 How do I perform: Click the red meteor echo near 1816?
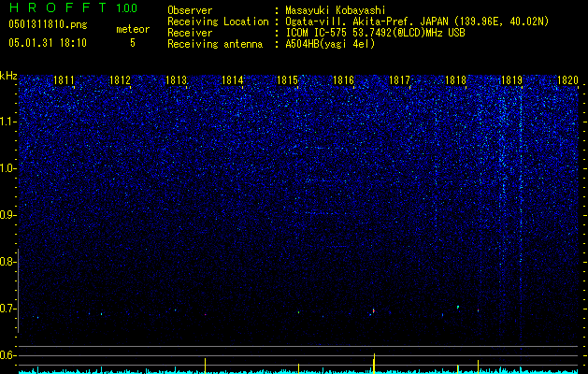[x=373, y=311]
